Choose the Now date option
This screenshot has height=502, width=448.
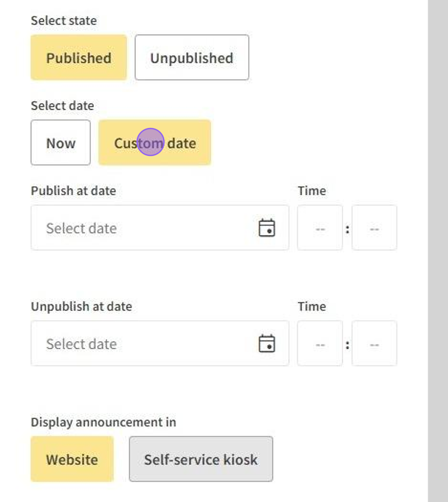(x=60, y=143)
